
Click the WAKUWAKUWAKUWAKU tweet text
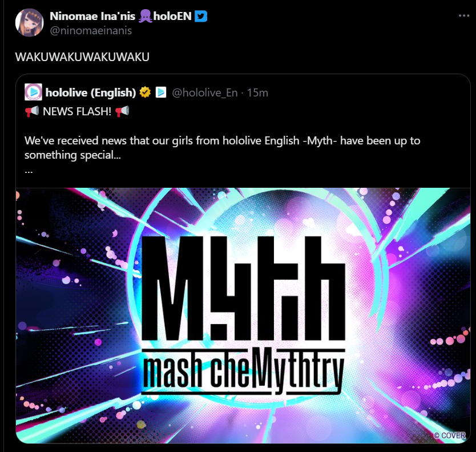coord(82,57)
